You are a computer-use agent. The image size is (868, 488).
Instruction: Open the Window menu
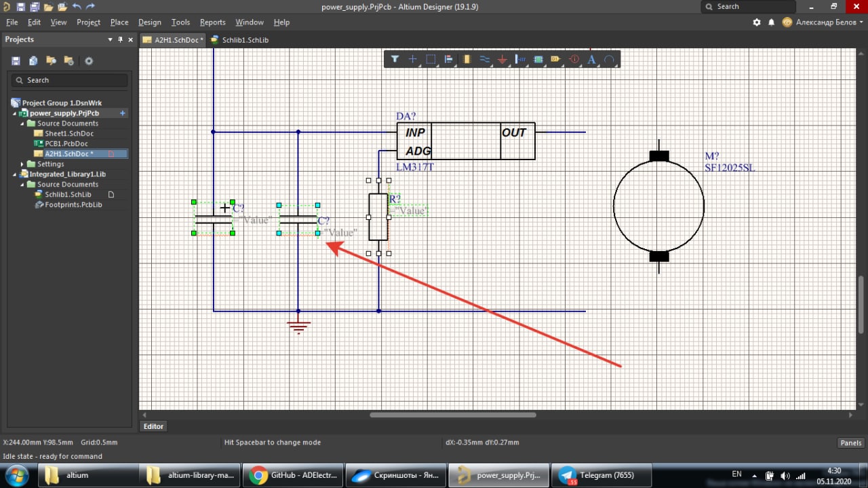[x=250, y=22]
